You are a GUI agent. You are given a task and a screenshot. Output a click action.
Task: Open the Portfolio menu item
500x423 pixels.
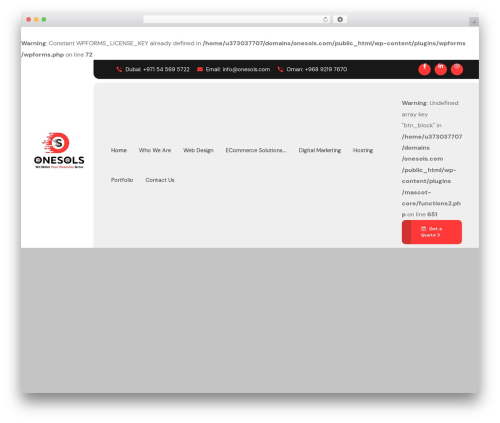122,180
